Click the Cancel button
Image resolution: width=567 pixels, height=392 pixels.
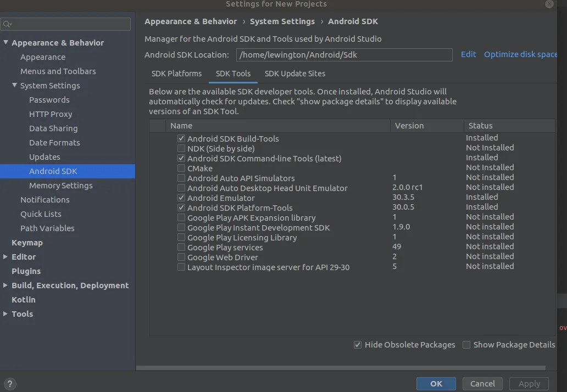[482, 384]
